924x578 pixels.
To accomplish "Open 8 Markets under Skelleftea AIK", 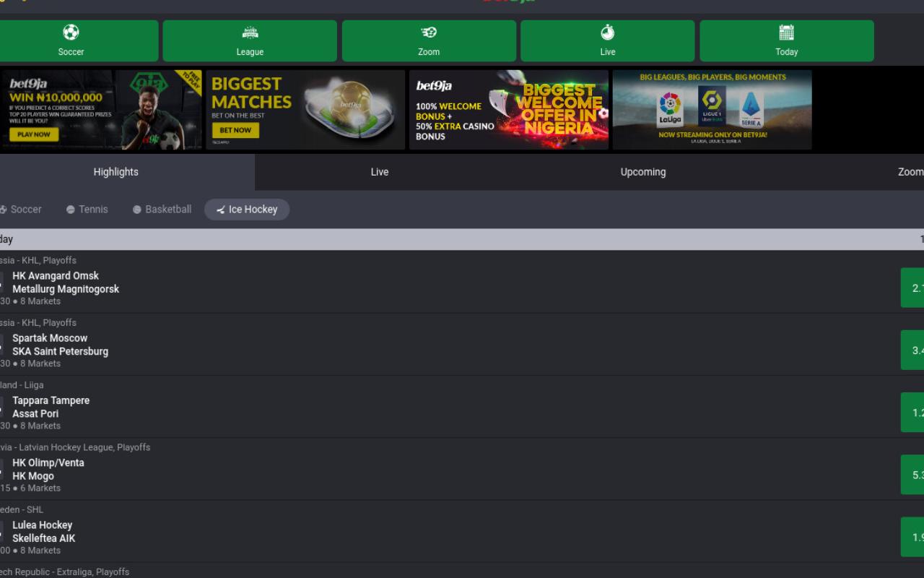I will [x=40, y=551].
